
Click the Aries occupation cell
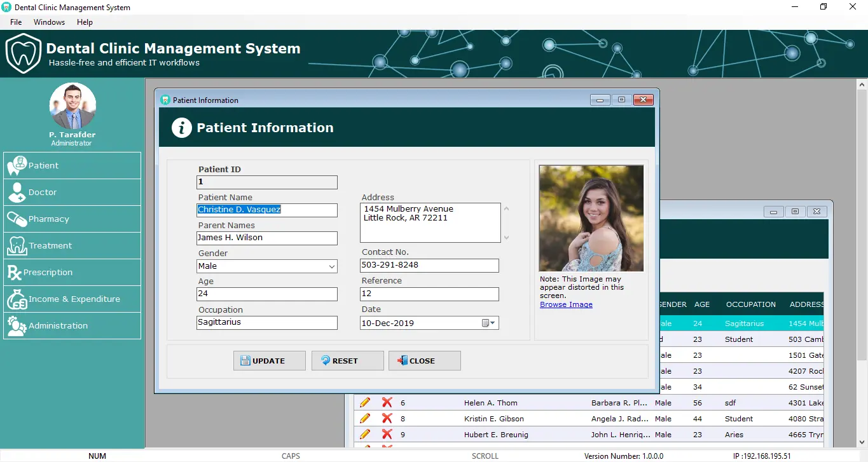tap(734, 435)
